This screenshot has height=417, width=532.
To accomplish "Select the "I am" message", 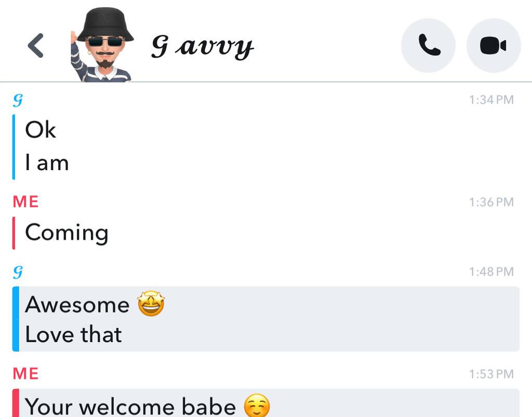I will pyautogui.click(x=47, y=163).
